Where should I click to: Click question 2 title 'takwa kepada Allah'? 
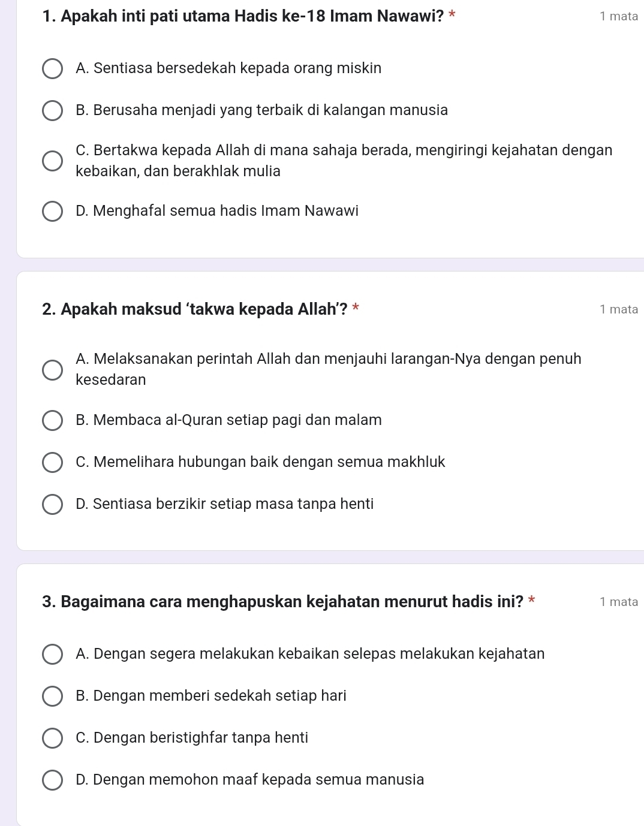pos(195,309)
